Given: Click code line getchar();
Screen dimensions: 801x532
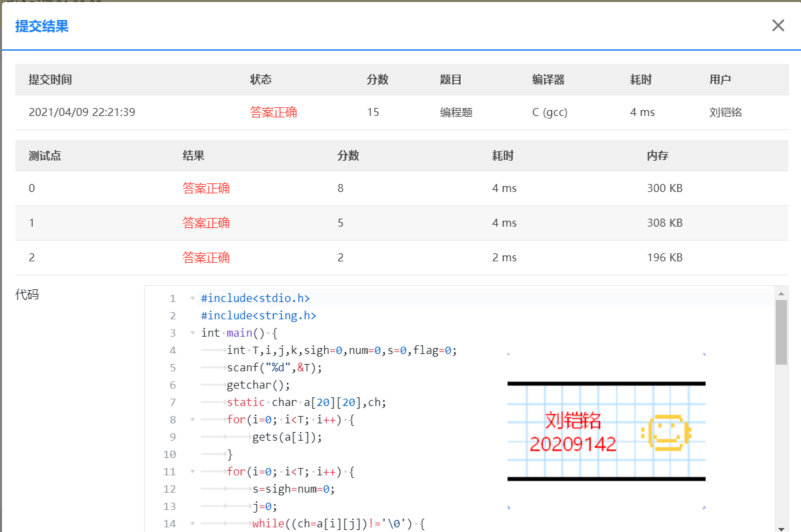Looking at the screenshot, I should (259, 385).
